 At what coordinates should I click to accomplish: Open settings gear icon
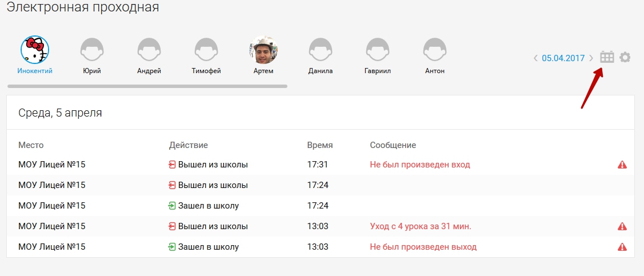(625, 58)
